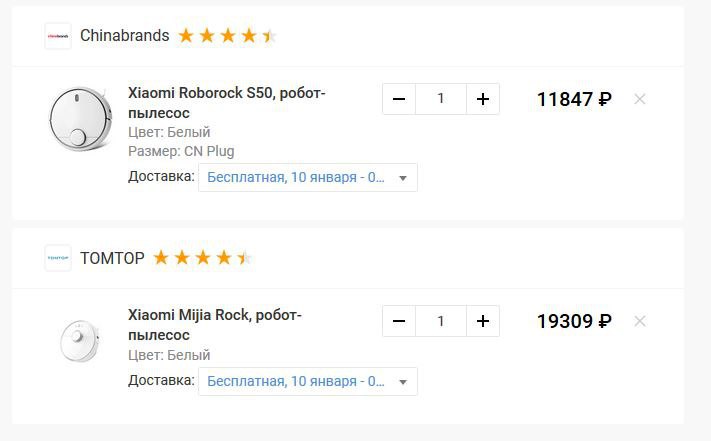Decrease quantity of Xiaomi Roborock S50
The height and width of the screenshot is (441, 711).
[x=399, y=99]
